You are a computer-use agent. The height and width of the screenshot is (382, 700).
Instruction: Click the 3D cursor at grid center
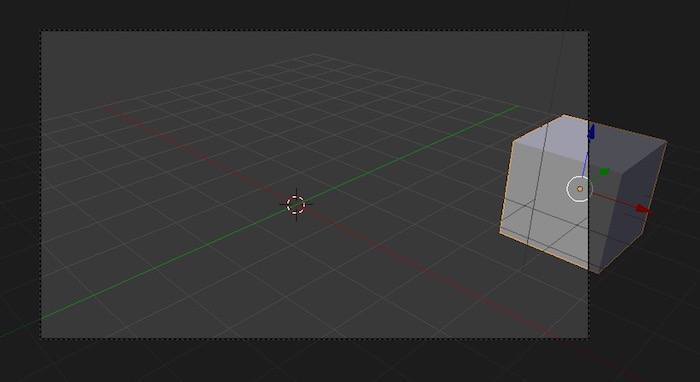click(x=296, y=205)
